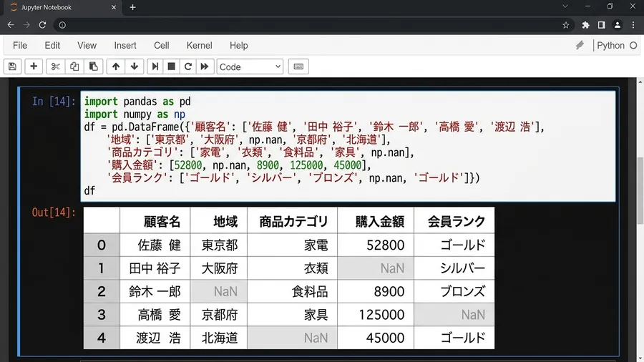The width and height of the screenshot is (644, 362).
Task: Click the kernel idle indicator circle
Action: (x=633, y=46)
